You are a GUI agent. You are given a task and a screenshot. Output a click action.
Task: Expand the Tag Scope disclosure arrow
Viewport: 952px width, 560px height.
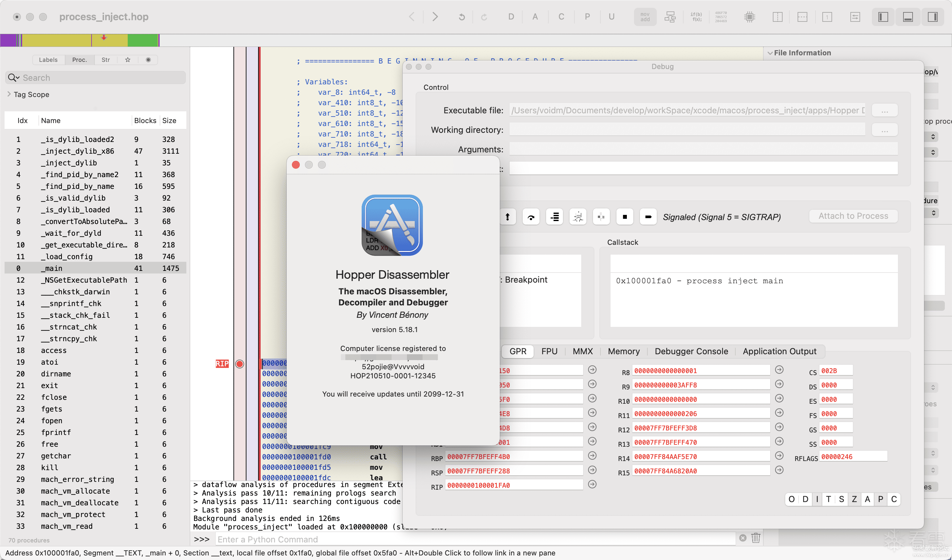pyautogui.click(x=9, y=94)
